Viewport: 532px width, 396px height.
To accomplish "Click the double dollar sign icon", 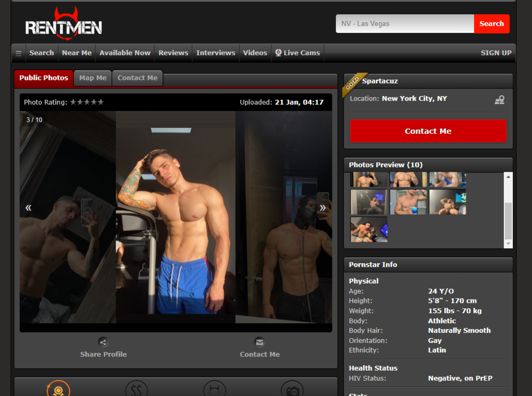I will pos(136,390).
